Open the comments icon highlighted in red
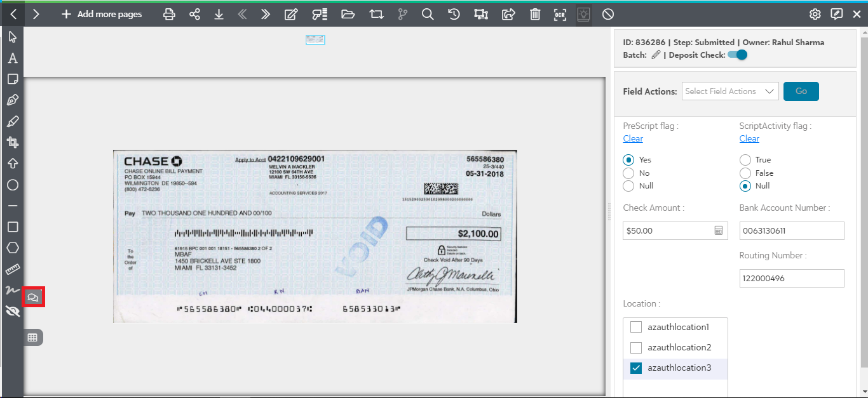The width and height of the screenshot is (868, 398). 33,296
